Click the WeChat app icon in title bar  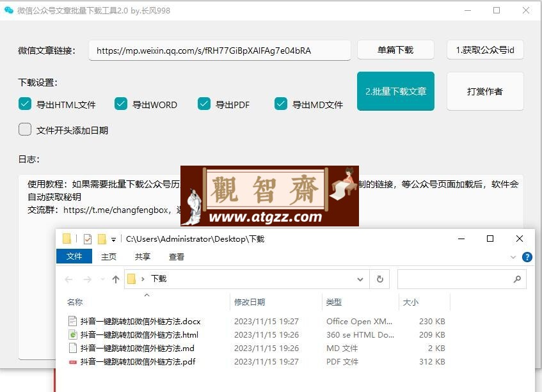click(x=9, y=10)
